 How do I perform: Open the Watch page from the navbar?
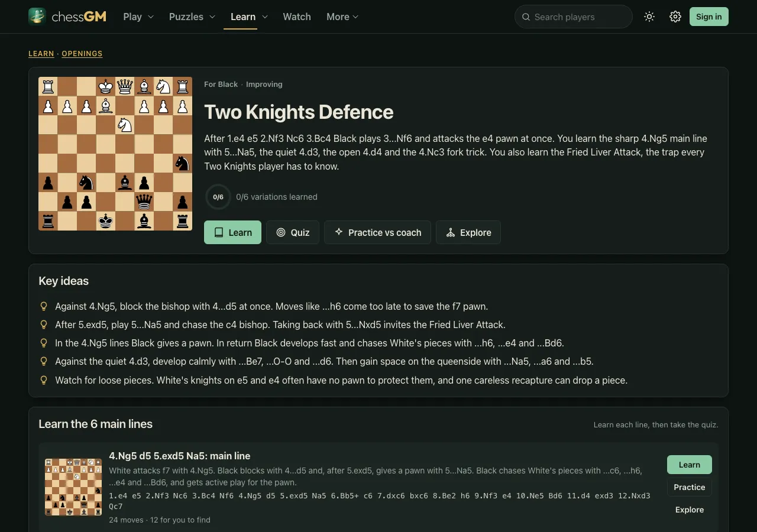[297, 17]
